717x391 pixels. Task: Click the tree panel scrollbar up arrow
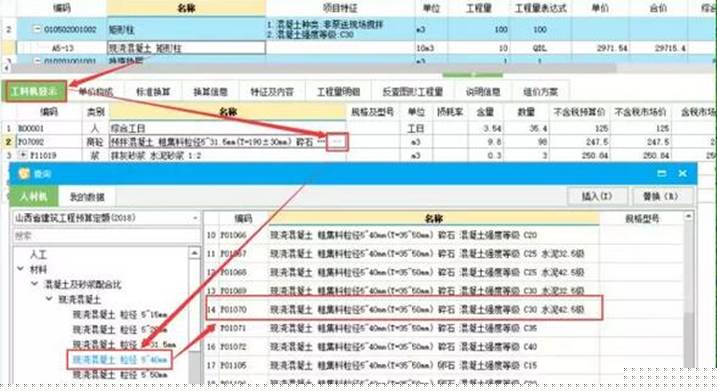point(194,252)
